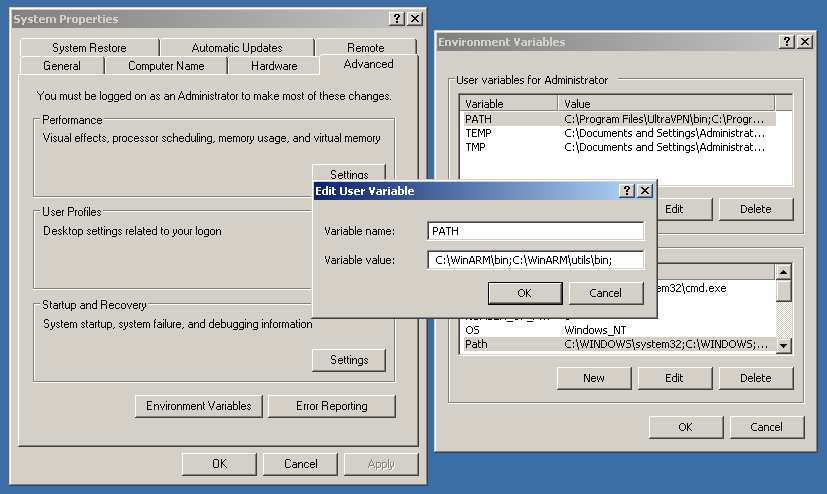Viewport: 827px width, 494px height.
Task: Select the PATH user variable row
Action: click(x=618, y=119)
